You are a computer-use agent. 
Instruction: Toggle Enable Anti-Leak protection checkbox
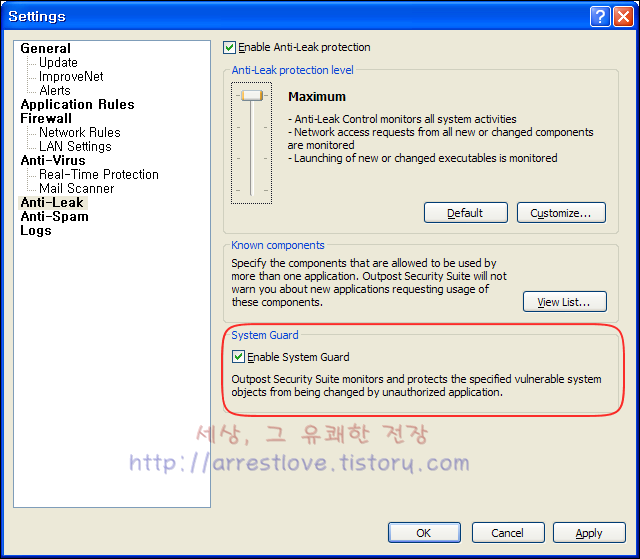pos(229,47)
